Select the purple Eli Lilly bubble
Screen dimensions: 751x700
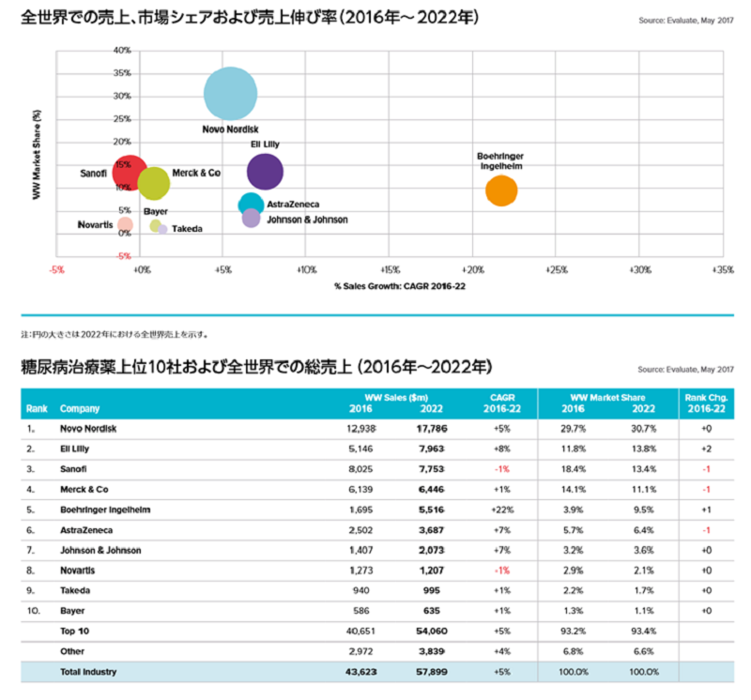(x=265, y=172)
